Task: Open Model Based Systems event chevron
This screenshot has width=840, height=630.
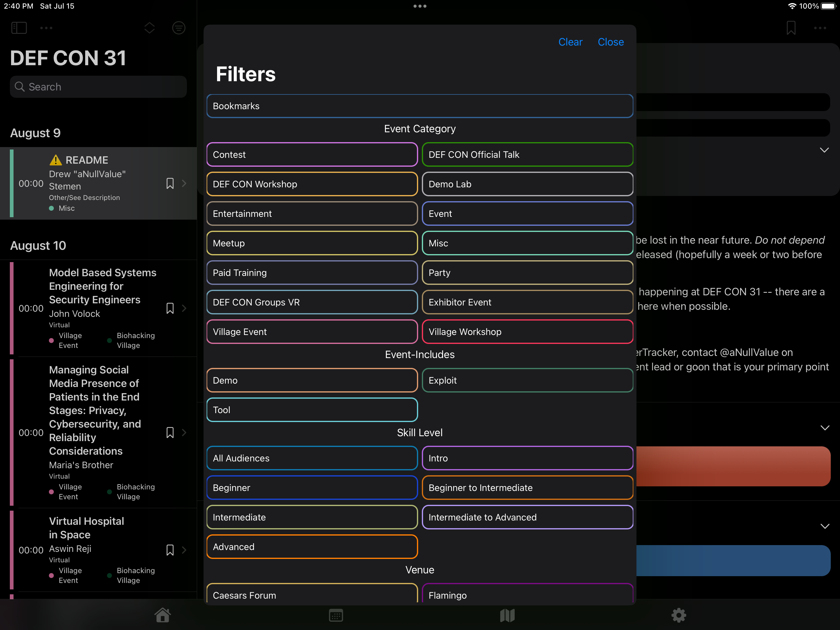Action: point(184,308)
